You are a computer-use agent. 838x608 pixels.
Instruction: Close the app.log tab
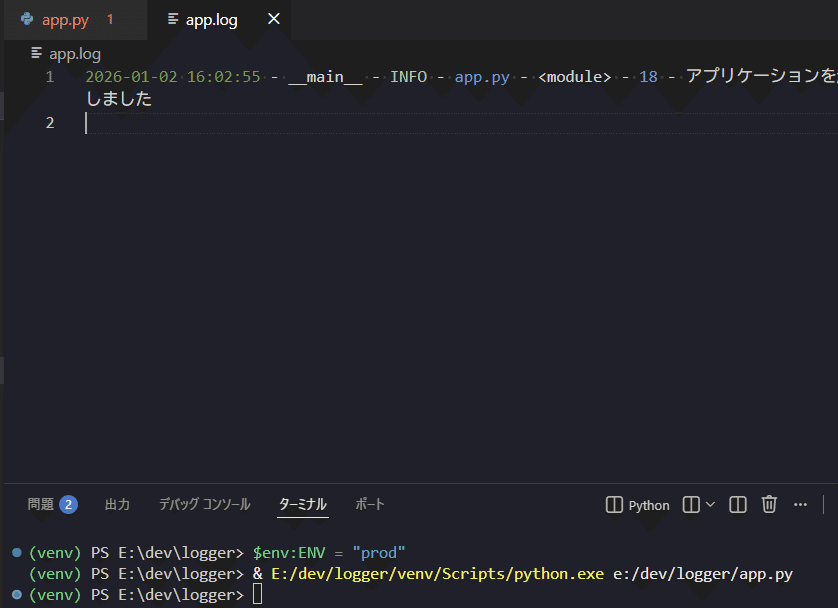[273, 18]
